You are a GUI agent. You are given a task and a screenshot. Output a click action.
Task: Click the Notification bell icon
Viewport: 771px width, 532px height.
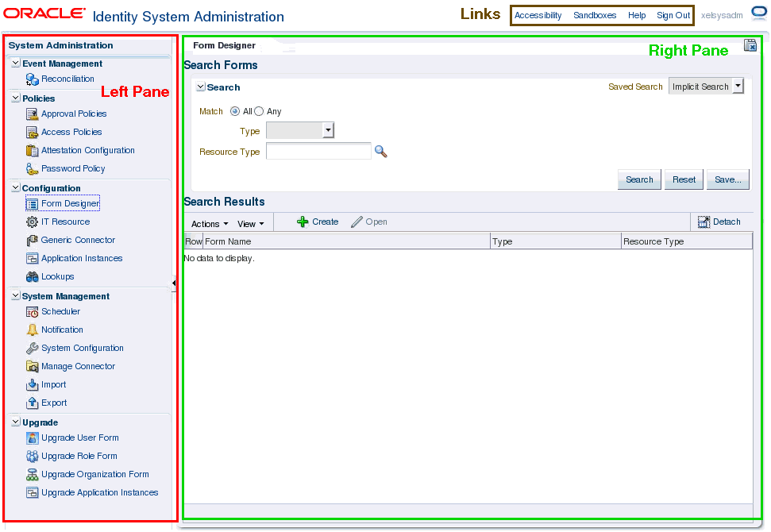click(x=32, y=330)
